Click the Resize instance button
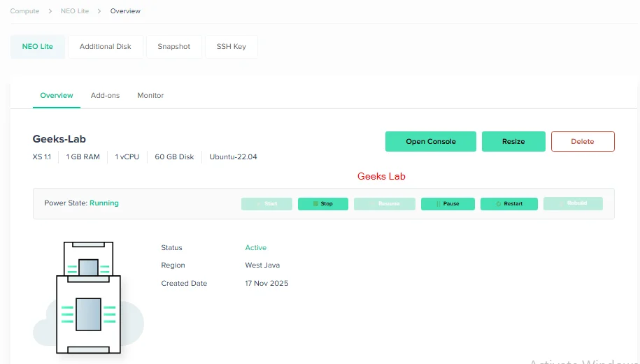Image resolution: width=640 pixels, height=364 pixels. click(513, 141)
